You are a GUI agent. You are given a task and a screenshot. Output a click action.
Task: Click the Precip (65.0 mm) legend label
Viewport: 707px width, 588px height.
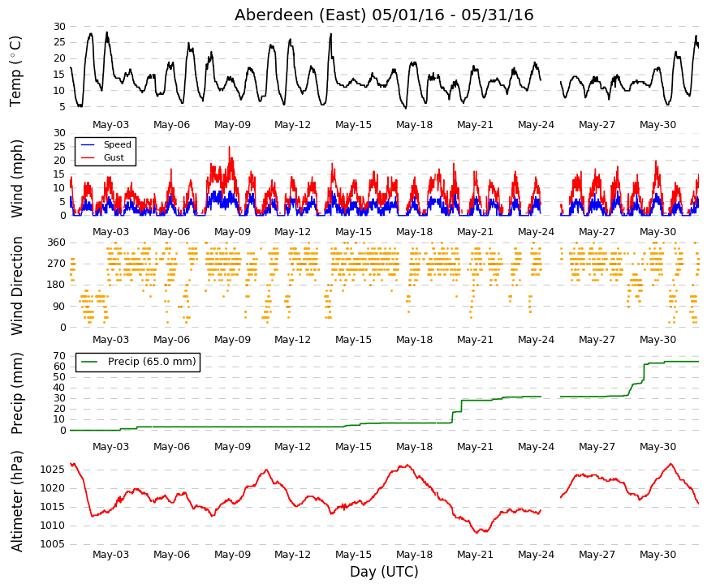point(152,362)
